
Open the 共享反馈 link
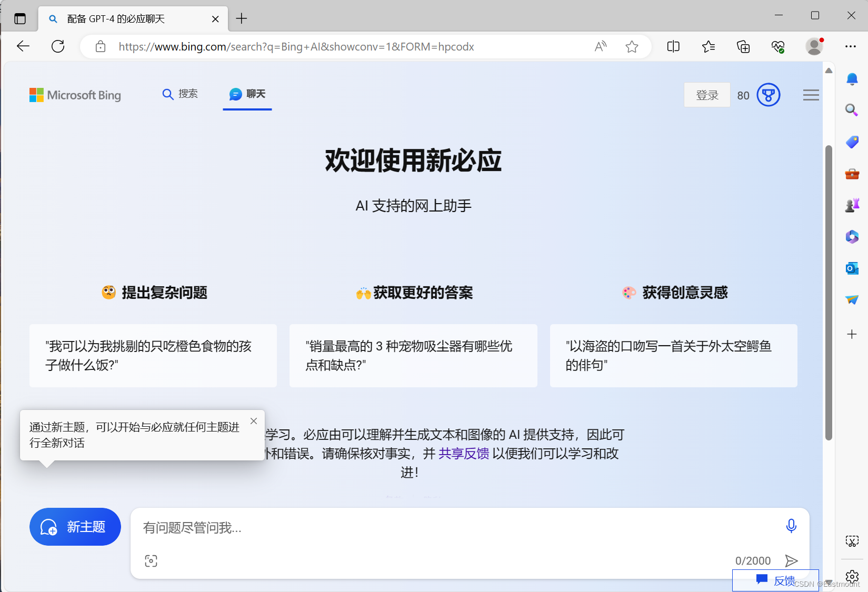tap(464, 454)
